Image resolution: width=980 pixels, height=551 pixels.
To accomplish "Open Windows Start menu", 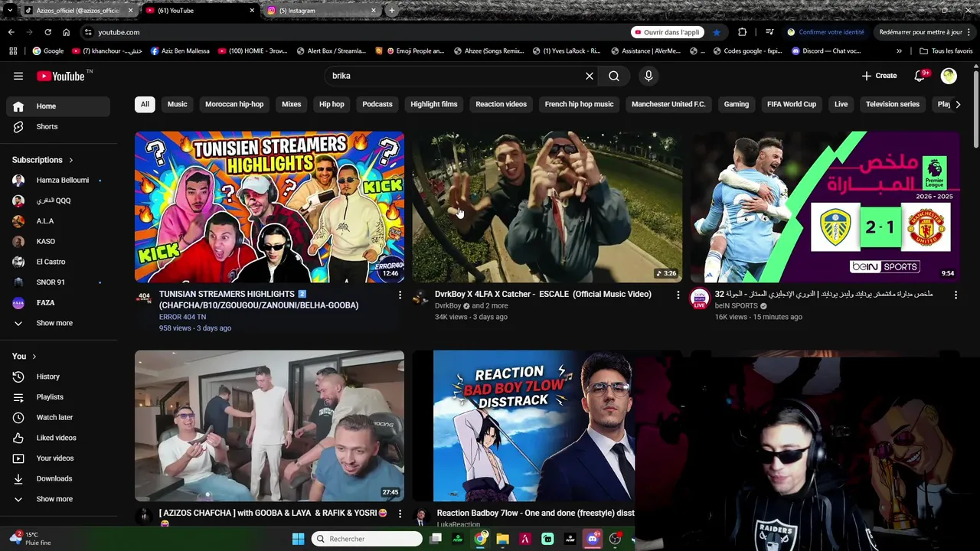I will [298, 539].
